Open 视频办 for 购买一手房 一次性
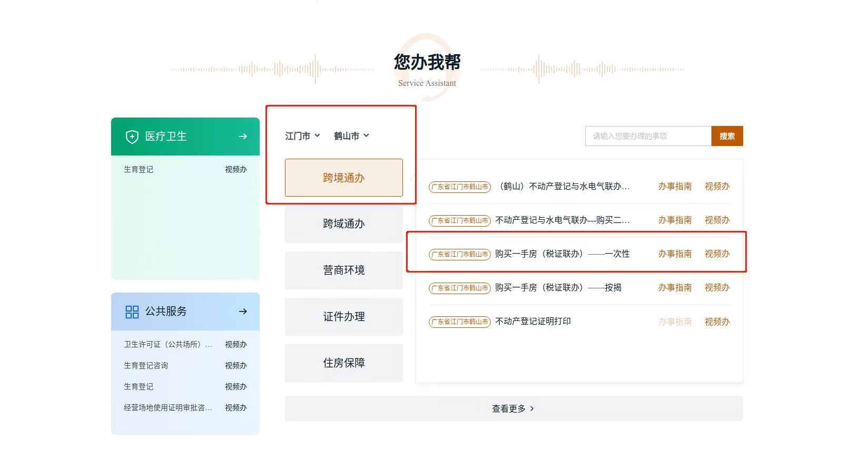Viewport: 868px width, 466px height. point(717,254)
